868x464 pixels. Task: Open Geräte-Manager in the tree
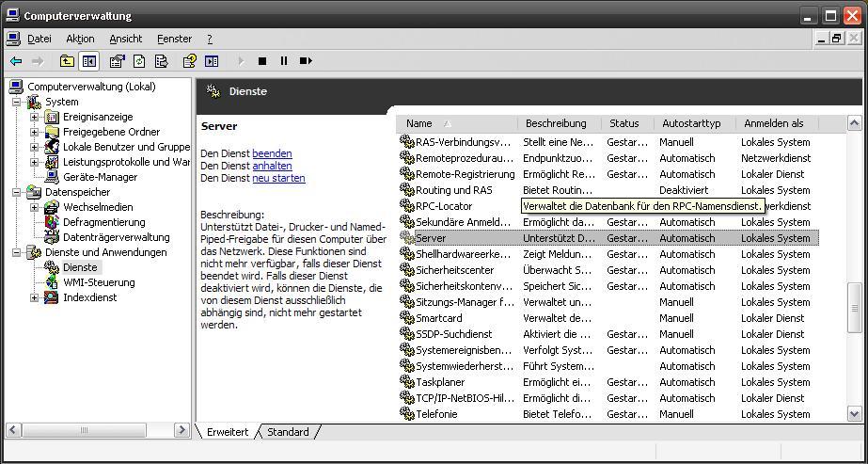(101, 177)
